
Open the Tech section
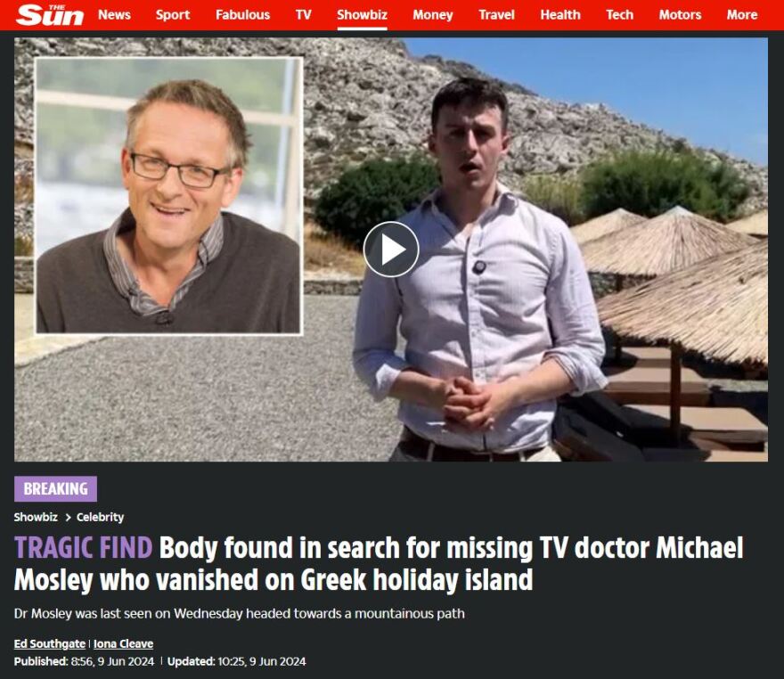(x=619, y=15)
